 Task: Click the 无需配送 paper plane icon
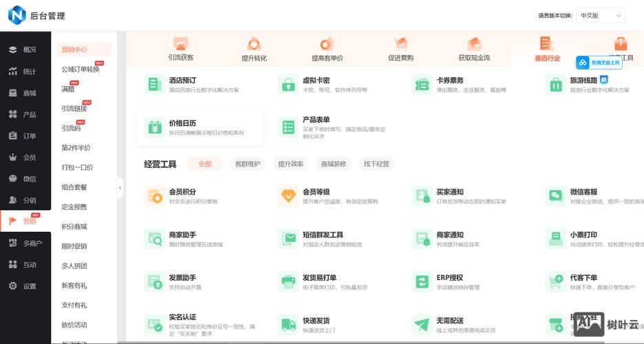pyautogui.click(x=422, y=325)
